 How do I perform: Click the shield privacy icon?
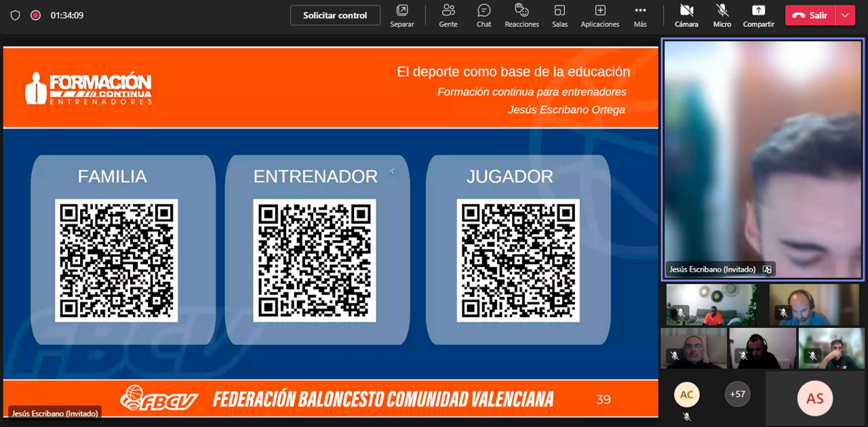point(15,15)
